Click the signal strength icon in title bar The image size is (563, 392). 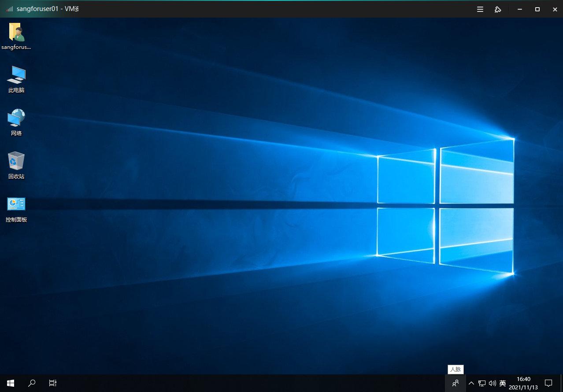(10, 9)
